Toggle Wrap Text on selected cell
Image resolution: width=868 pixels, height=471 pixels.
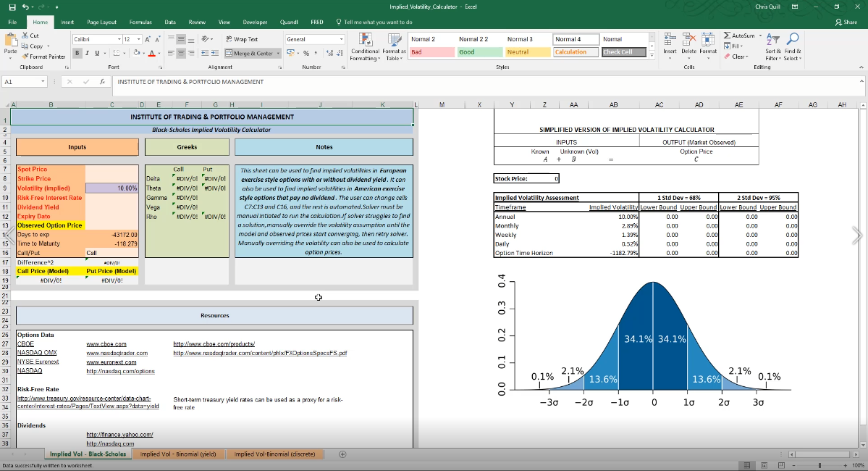(x=242, y=39)
